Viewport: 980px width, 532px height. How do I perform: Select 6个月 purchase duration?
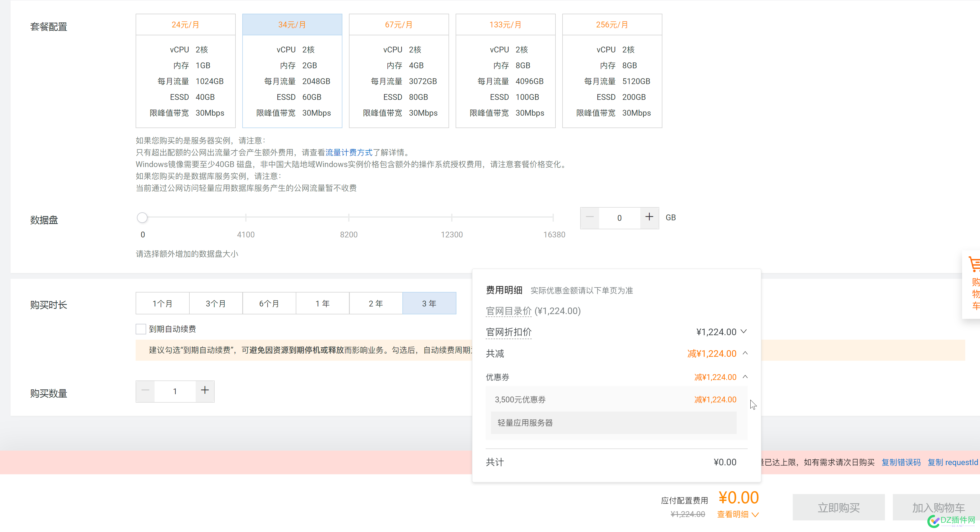269,303
